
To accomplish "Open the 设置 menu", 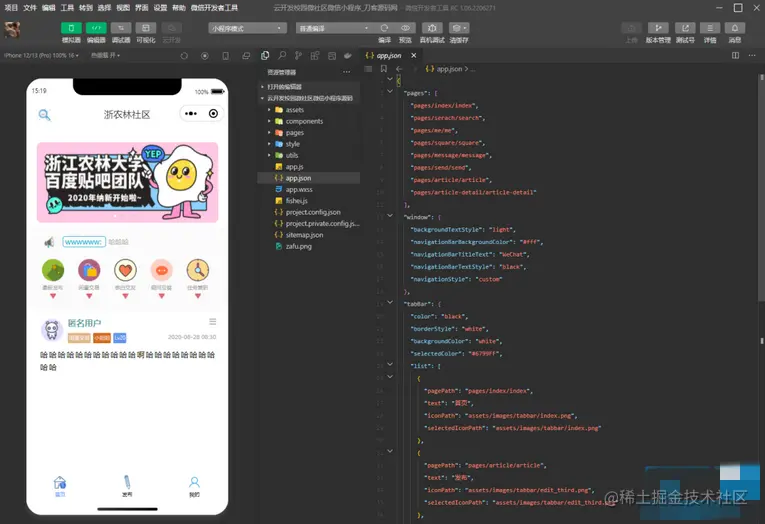I will [161, 8].
